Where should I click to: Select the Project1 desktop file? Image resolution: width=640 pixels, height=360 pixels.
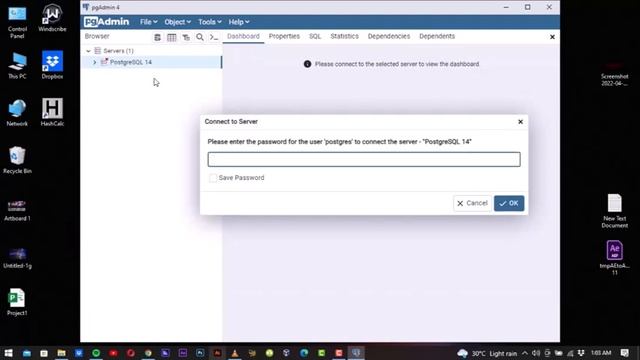(17, 302)
